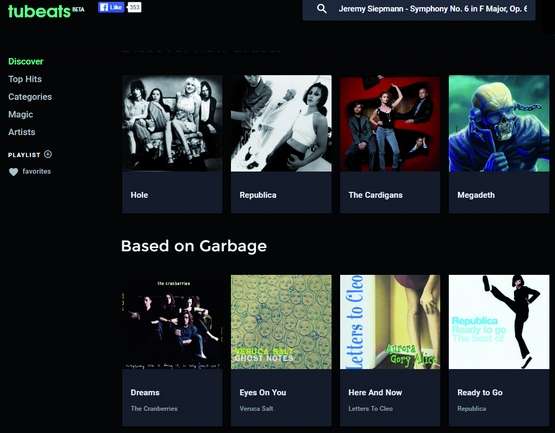Open the Letters To Cleo artist link

[371, 409]
